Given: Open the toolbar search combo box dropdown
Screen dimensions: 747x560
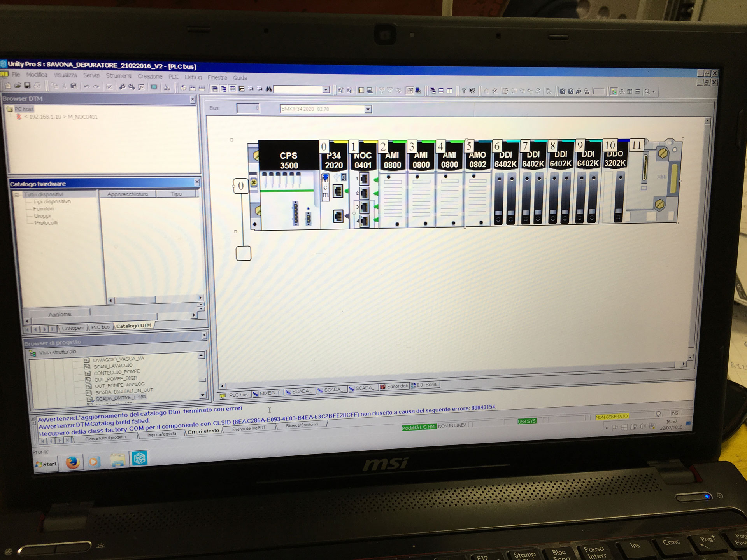Looking at the screenshot, I should pos(326,90).
